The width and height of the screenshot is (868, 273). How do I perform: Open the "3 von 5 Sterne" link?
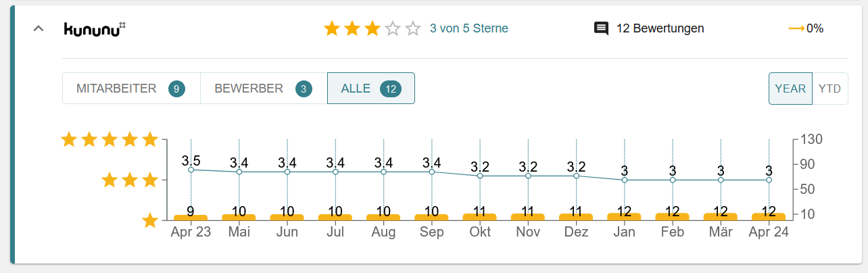pos(469,28)
